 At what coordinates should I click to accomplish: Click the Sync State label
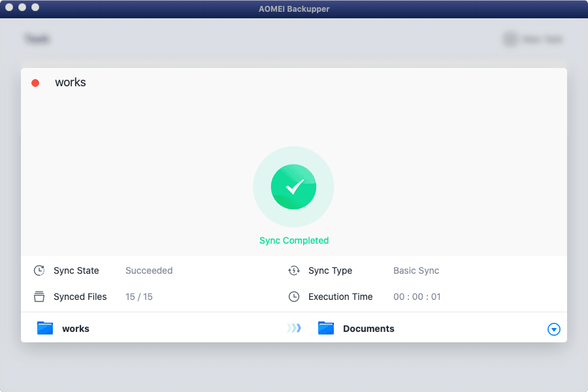coord(76,270)
